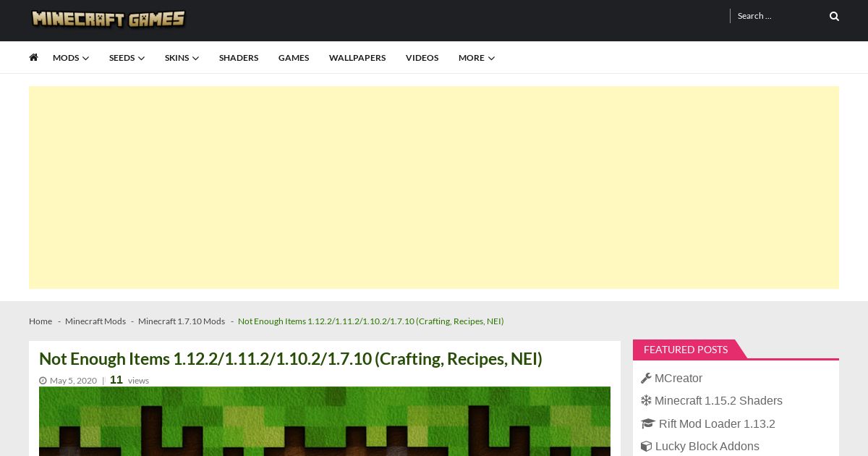Screen dimensions: 868x456
Task: Open the GAMES menu item
Action: 294,58
